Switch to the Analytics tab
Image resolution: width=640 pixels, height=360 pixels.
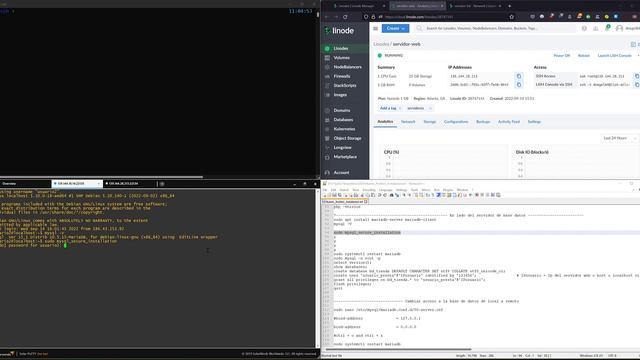click(385, 122)
